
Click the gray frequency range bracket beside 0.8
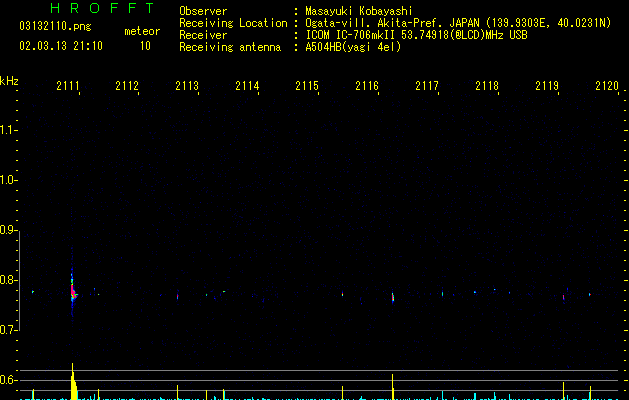pos(20,280)
